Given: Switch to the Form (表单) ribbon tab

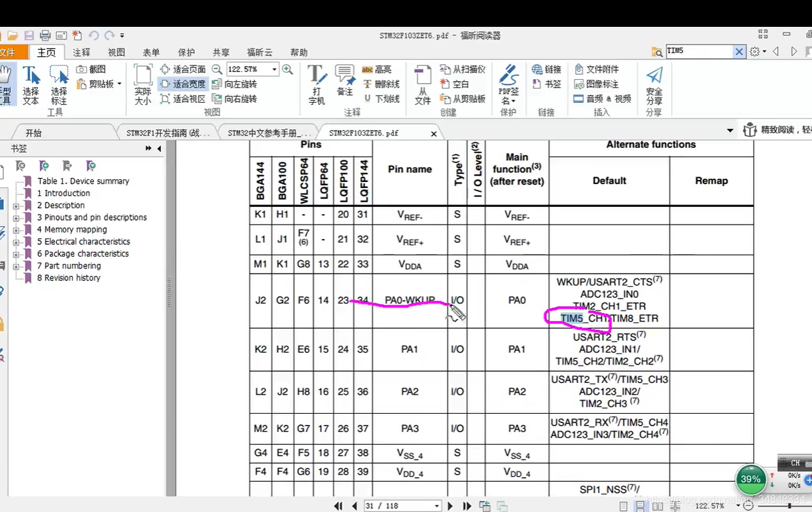Looking at the screenshot, I should tap(151, 52).
